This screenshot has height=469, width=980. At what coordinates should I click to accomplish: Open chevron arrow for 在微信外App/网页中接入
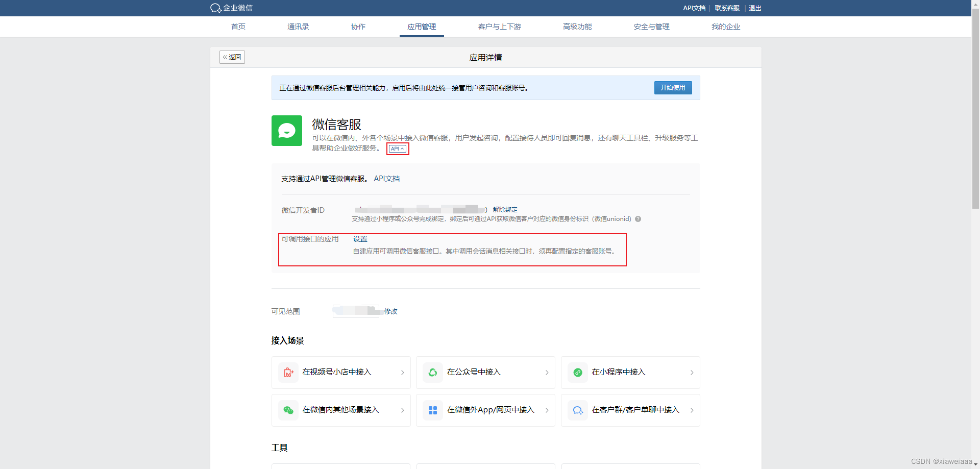click(x=547, y=410)
